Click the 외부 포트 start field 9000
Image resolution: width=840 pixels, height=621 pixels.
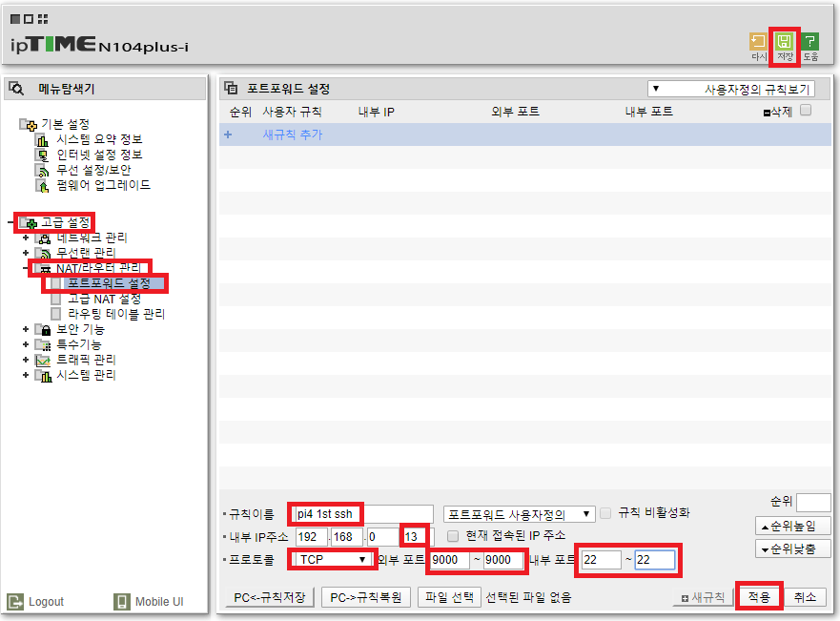click(x=450, y=560)
